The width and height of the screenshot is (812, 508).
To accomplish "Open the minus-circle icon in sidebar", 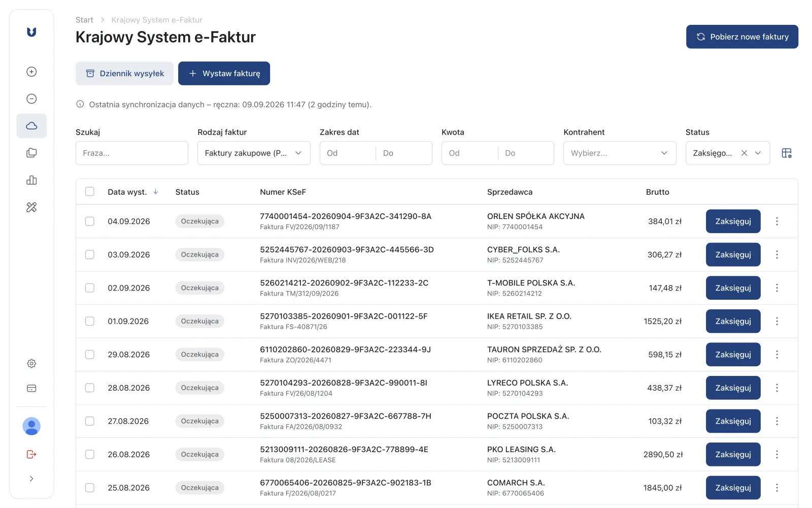I will pos(31,99).
